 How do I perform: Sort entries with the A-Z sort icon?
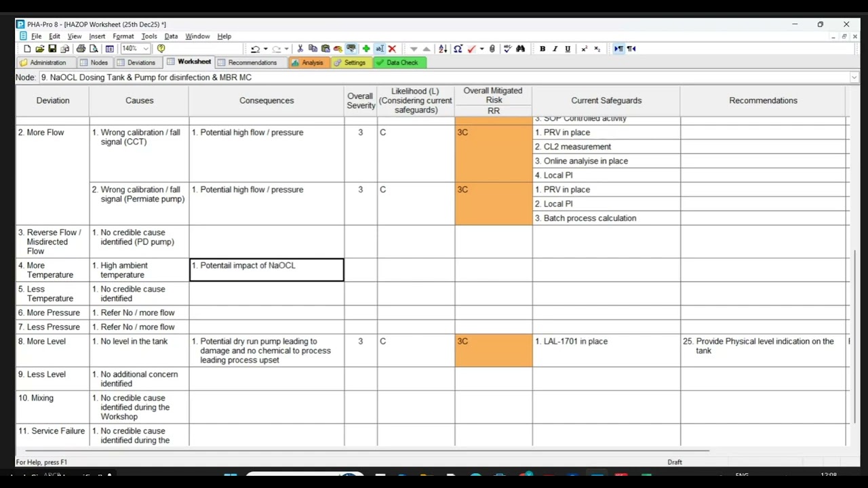coord(443,49)
